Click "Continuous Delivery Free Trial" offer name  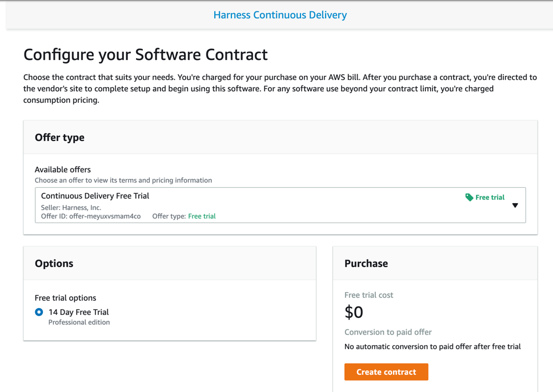point(95,196)
